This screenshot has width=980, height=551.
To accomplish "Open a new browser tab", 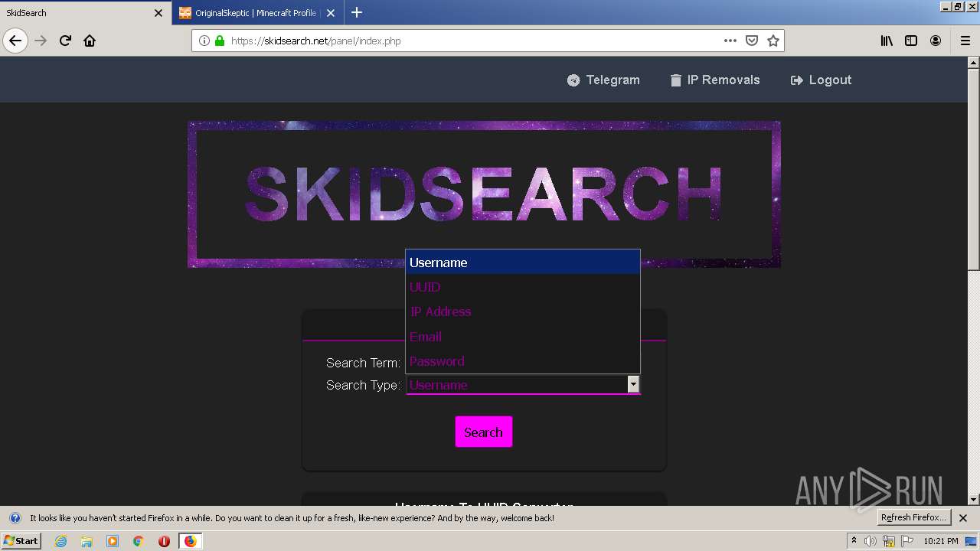I will [357, 12].
